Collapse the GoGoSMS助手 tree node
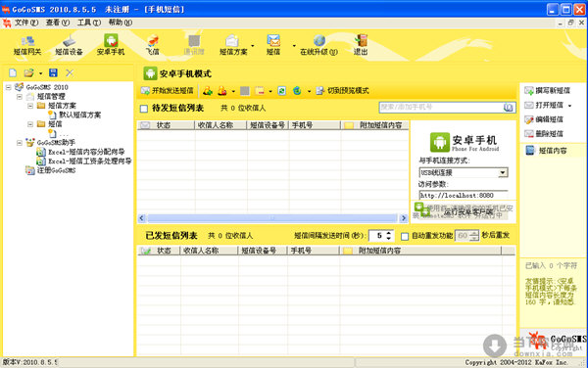The width and height of the screenshot is (588, 368). coord(20,143)
